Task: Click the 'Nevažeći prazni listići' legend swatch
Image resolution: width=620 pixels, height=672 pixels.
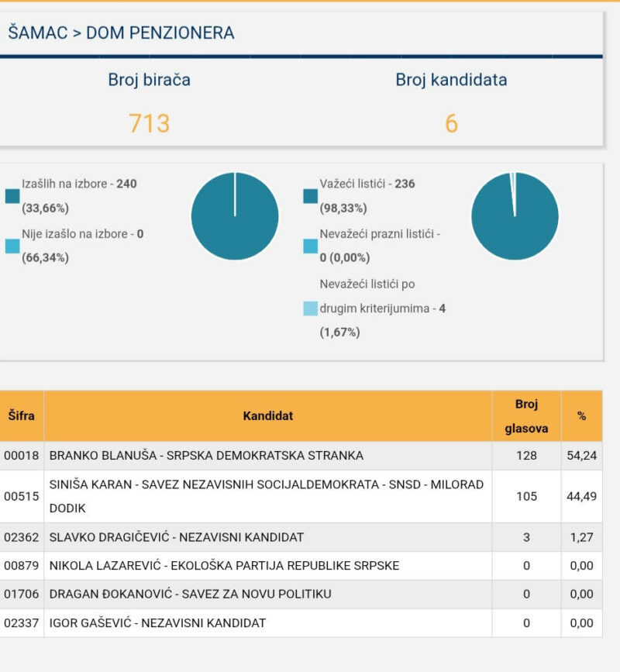Action: pyautogui.click(x=311, y=246)
